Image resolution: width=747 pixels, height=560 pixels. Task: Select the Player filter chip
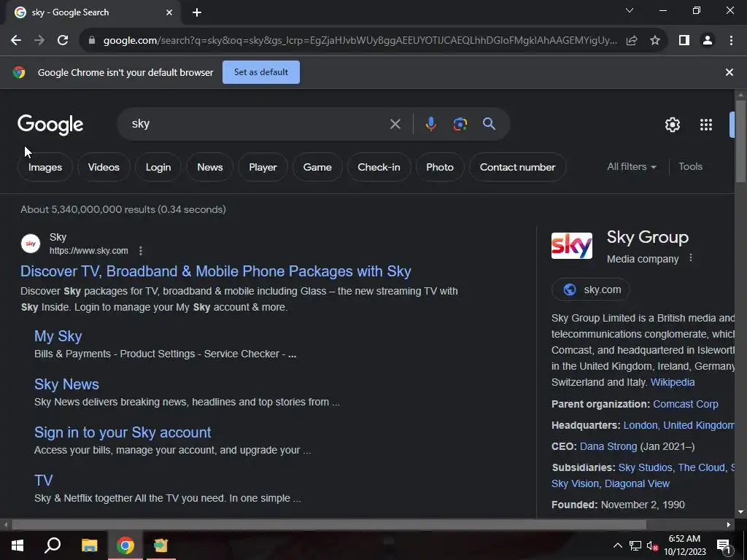point(263,167)
